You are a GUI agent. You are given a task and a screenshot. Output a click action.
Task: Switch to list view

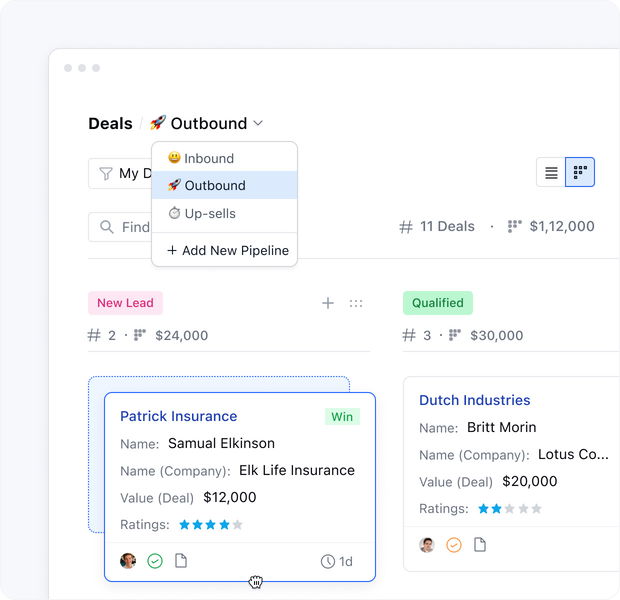[x=551, y=172]
